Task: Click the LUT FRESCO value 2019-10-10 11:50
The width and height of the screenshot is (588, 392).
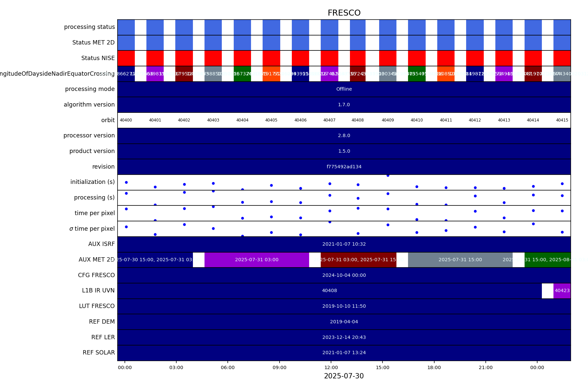Action: [344, 306]
